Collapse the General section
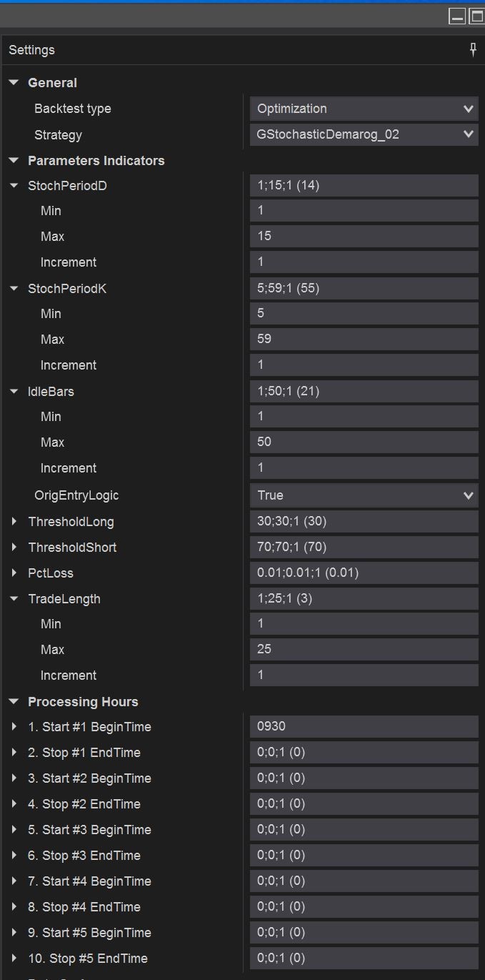 click(x=14, y=83)
